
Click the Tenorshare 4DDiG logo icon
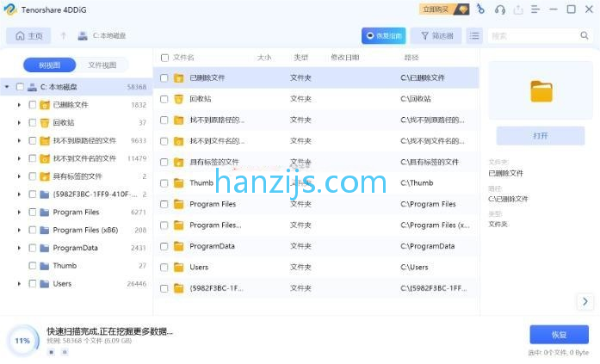pyautogui.click(x=10, y=9)
